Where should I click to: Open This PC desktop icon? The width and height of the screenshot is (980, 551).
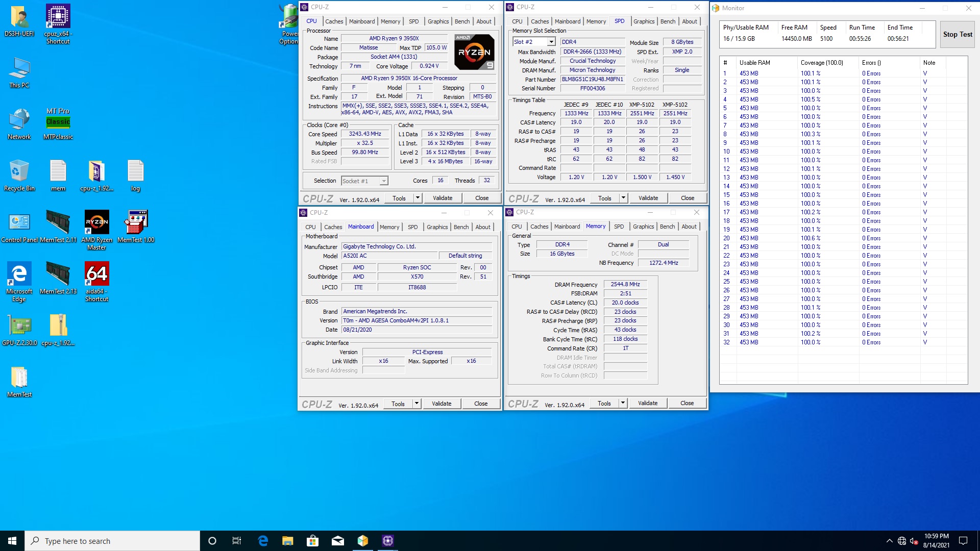pyautogui.click(x=19, y=72)
